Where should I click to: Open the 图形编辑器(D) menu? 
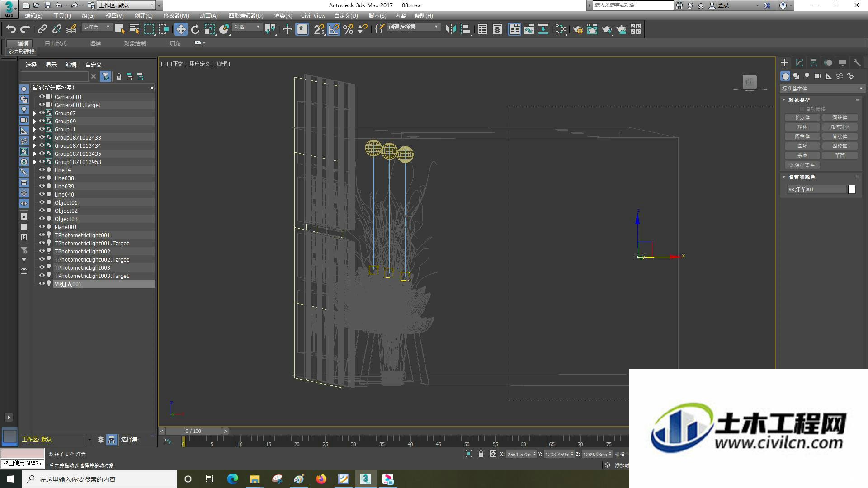pyautogui.click(x=245, y=16)
